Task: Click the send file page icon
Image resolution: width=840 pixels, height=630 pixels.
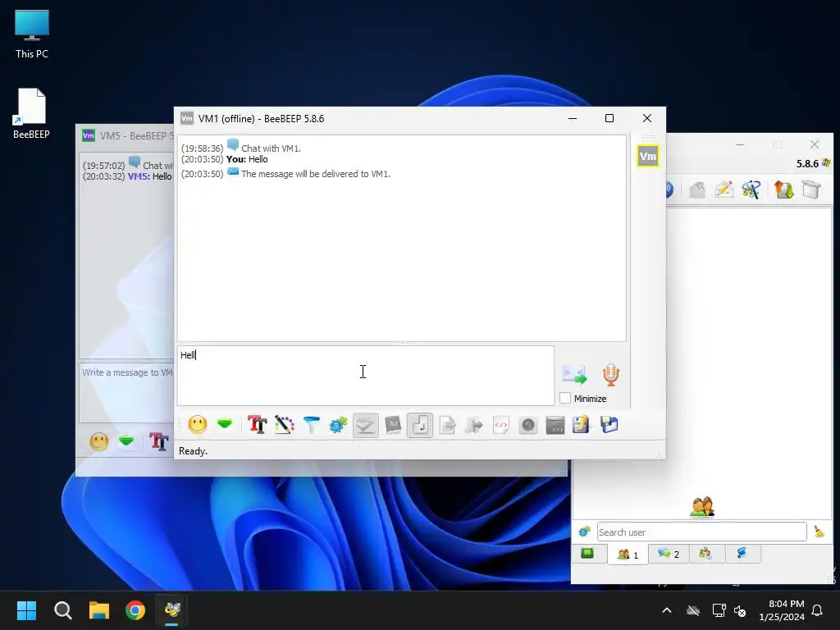Action: coord(447,426)
